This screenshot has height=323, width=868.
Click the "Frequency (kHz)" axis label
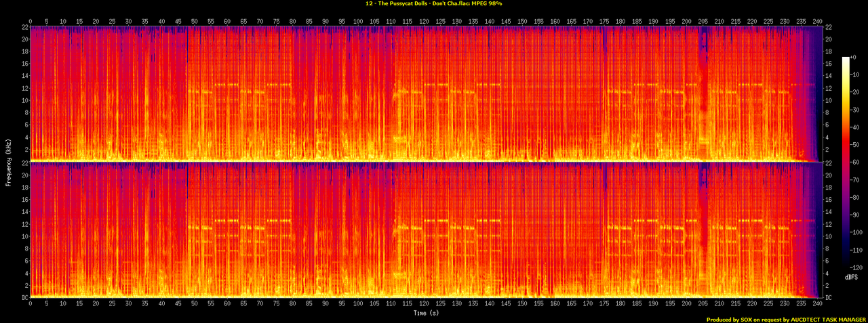pos(7,161)
